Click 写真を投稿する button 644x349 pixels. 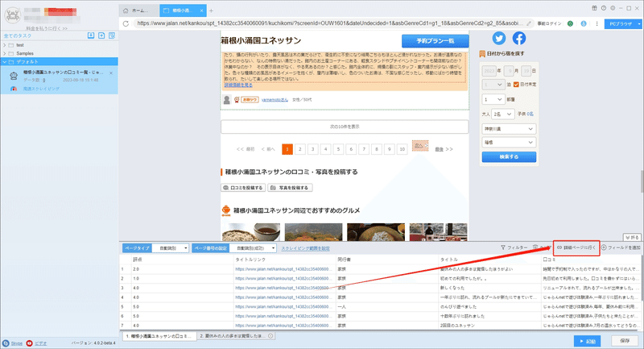coord(290,188)
